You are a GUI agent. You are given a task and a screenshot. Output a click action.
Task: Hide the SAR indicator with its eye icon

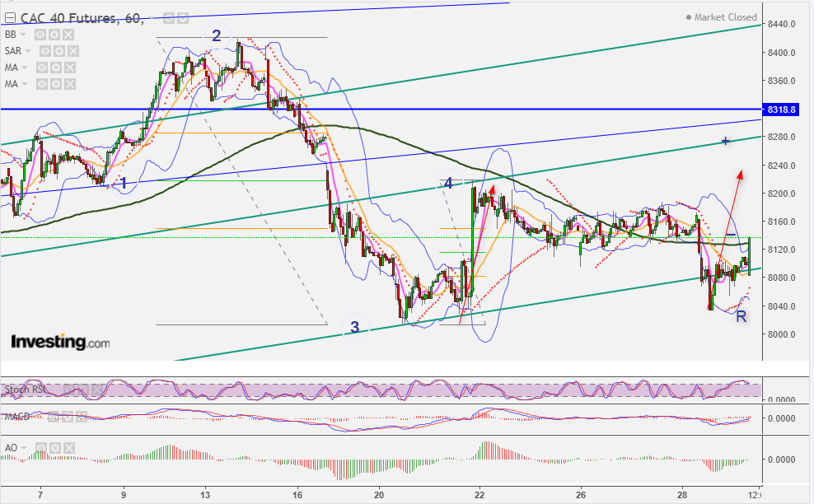click(45, 51)
